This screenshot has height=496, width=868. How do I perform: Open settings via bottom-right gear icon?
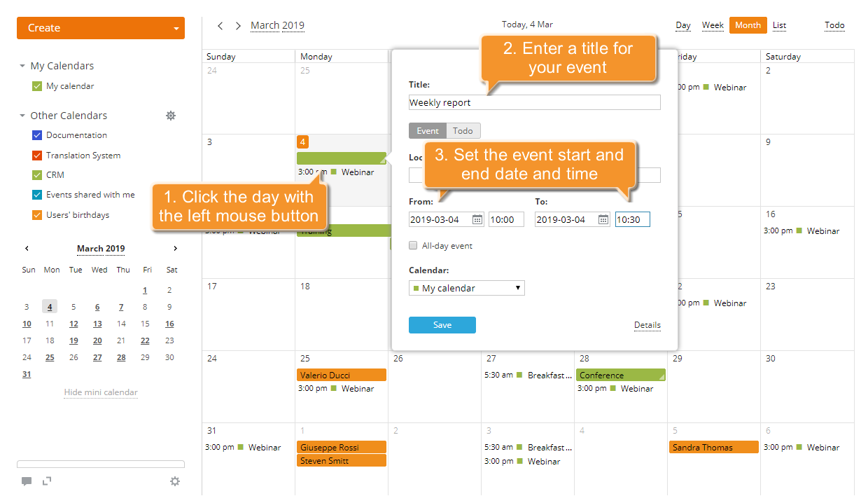pos(175,481)
